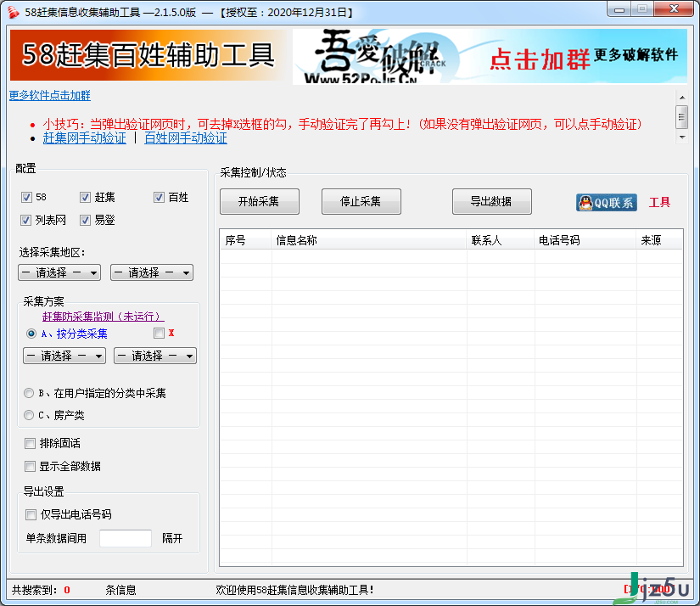Screen dimensions: 700x606
Task: Toggle the 列表网 checkbox
Action: [x=25, y=220]
